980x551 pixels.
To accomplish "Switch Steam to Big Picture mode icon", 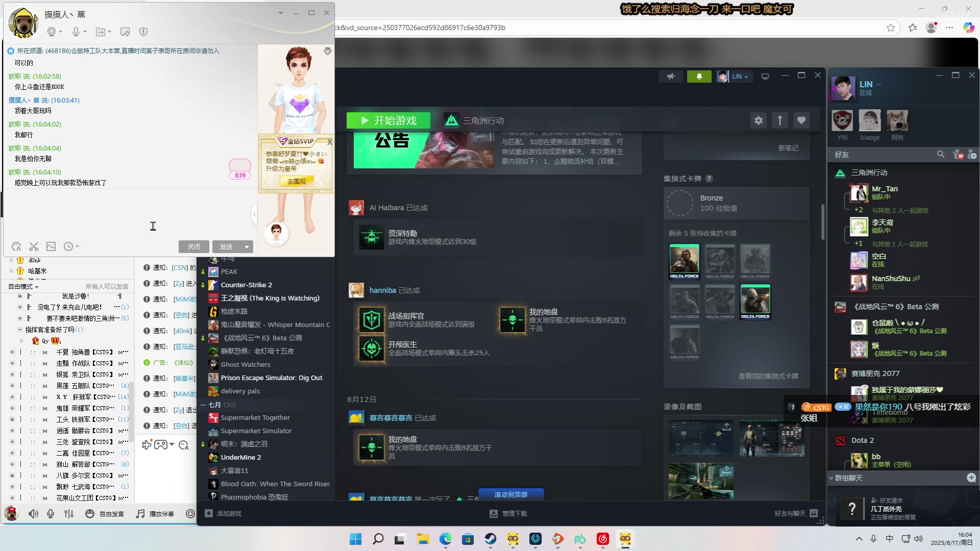I will pos(765,77).
